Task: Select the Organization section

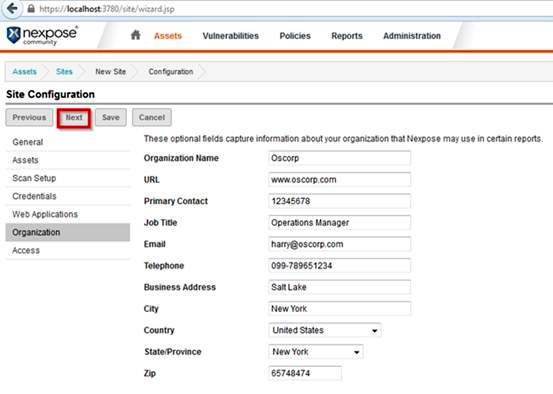Action: pyautogui.click(x=68, y=232)
